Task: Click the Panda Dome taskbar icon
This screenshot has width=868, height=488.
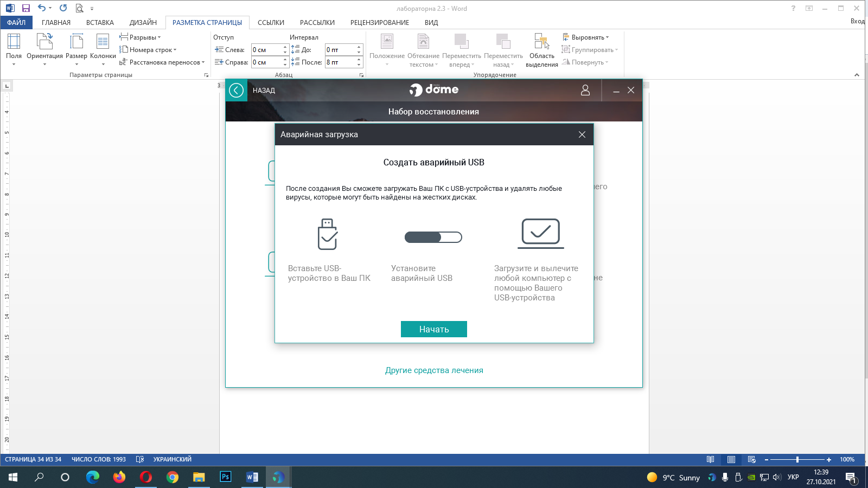Action: point(278,477)
